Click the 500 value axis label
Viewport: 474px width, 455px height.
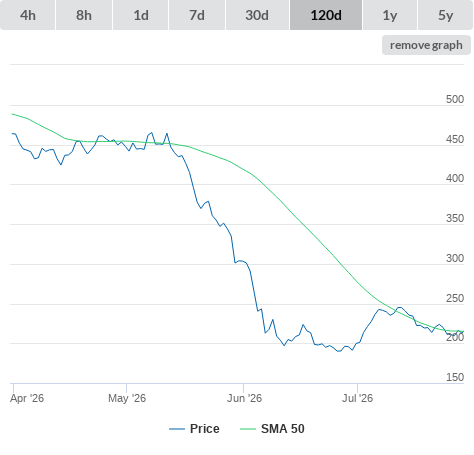click(455, 99)
